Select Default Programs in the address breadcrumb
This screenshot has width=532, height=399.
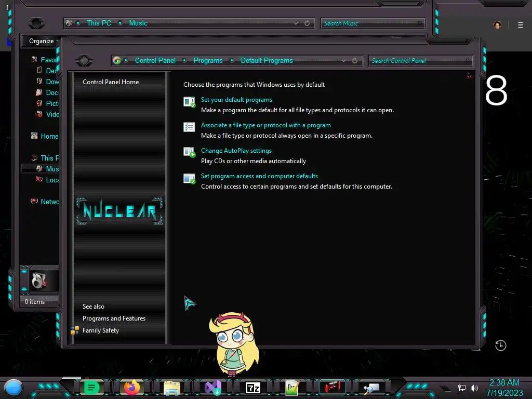point(267,61)
